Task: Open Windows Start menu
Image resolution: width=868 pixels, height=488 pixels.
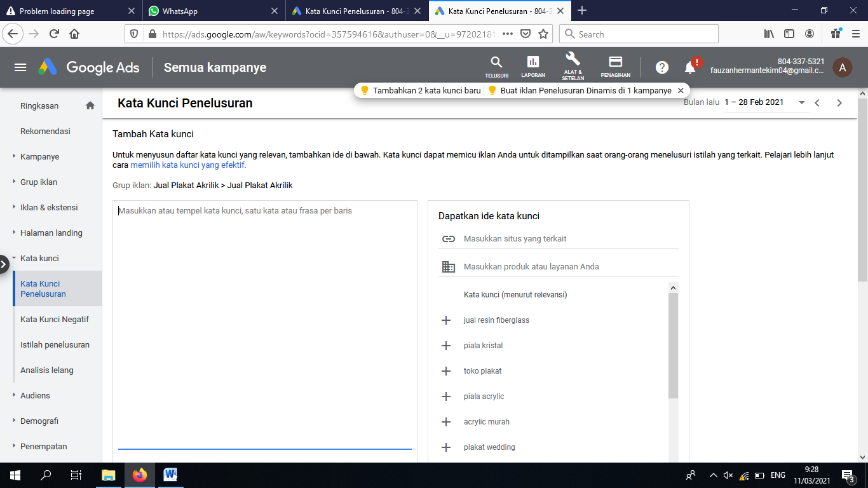Action: (x=15, y=475)
